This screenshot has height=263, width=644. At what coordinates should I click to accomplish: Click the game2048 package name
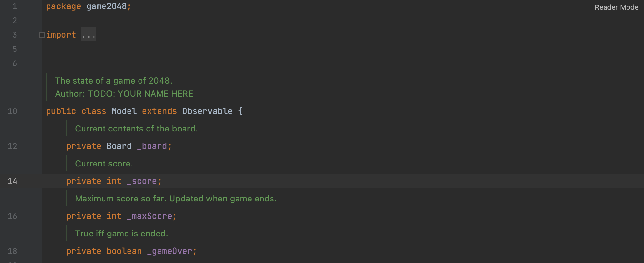click(x=106, y=6)
